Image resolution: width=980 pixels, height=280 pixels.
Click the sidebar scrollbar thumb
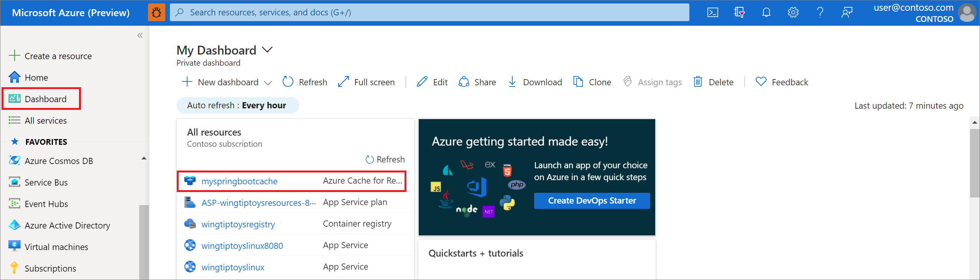(x=144, y=242)
